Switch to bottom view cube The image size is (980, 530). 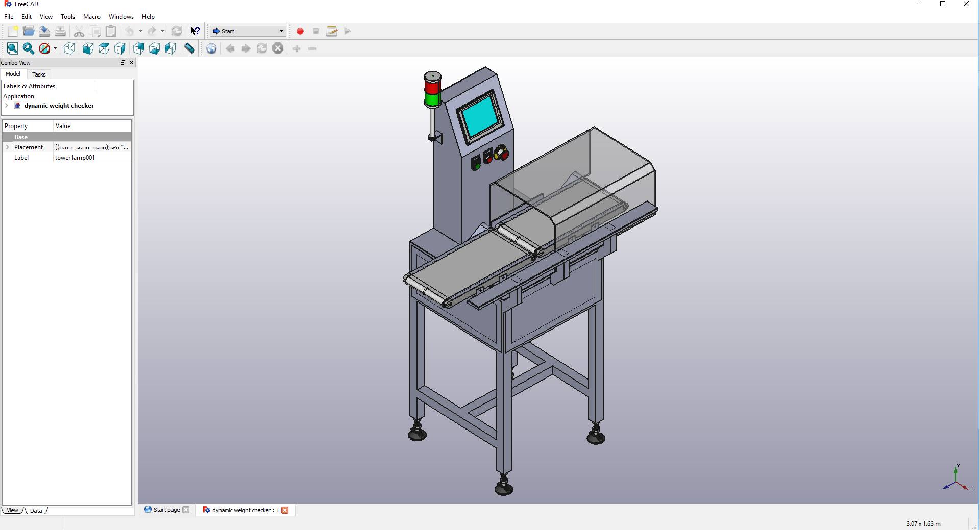click(155, 48)
